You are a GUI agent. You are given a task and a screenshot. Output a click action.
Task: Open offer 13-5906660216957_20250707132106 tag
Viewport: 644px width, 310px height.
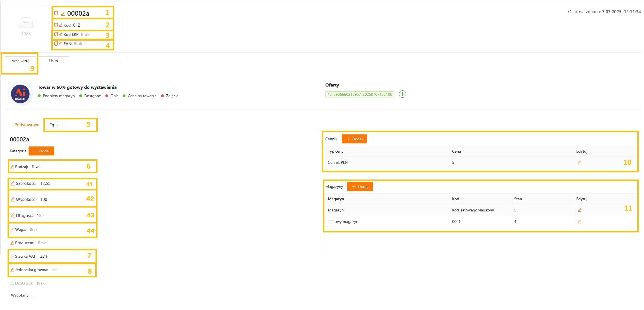pyautogui.click(x=360, y=94)
